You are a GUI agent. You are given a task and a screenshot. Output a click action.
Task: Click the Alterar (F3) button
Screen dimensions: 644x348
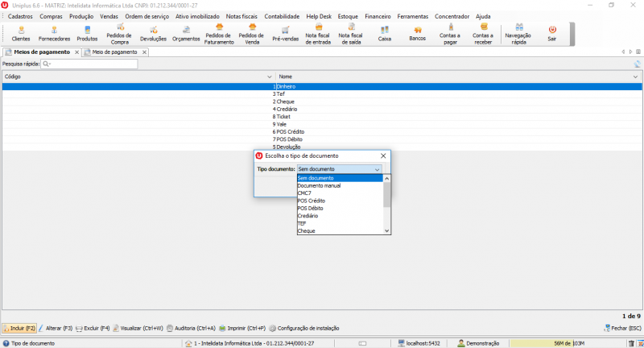coord(56,329)
